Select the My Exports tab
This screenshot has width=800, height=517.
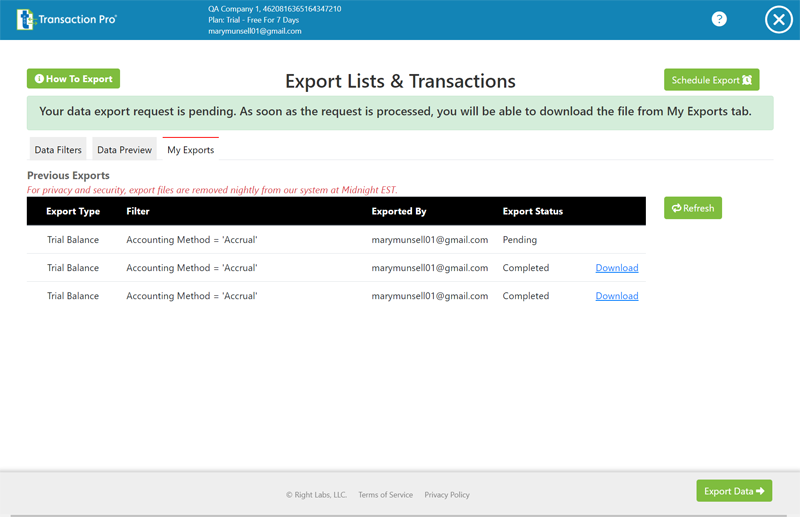coord(191,150)
